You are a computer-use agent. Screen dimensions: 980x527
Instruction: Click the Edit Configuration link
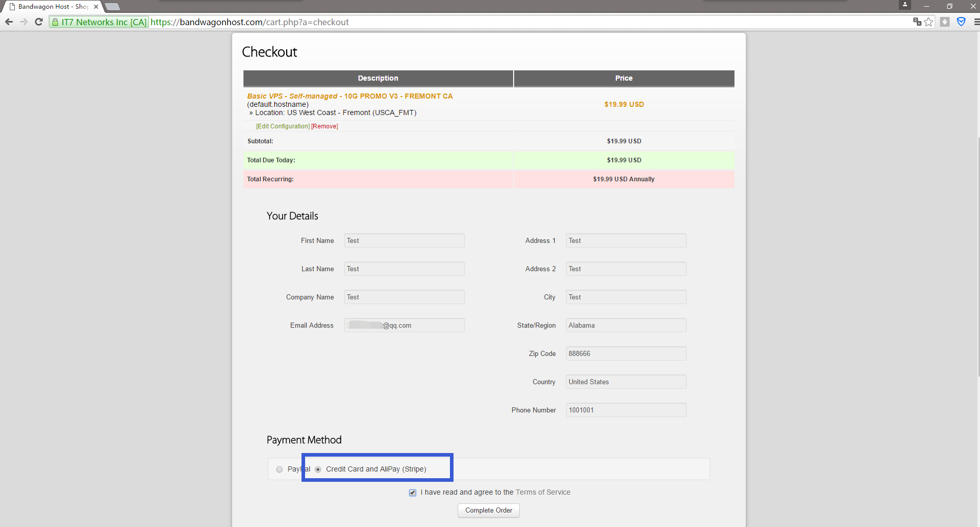(282, 126)
